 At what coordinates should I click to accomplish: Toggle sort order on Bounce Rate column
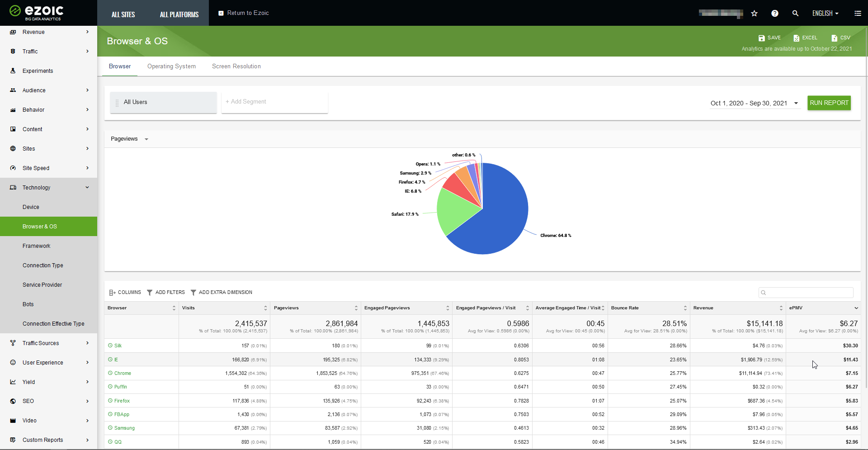[x=685, y=308]
